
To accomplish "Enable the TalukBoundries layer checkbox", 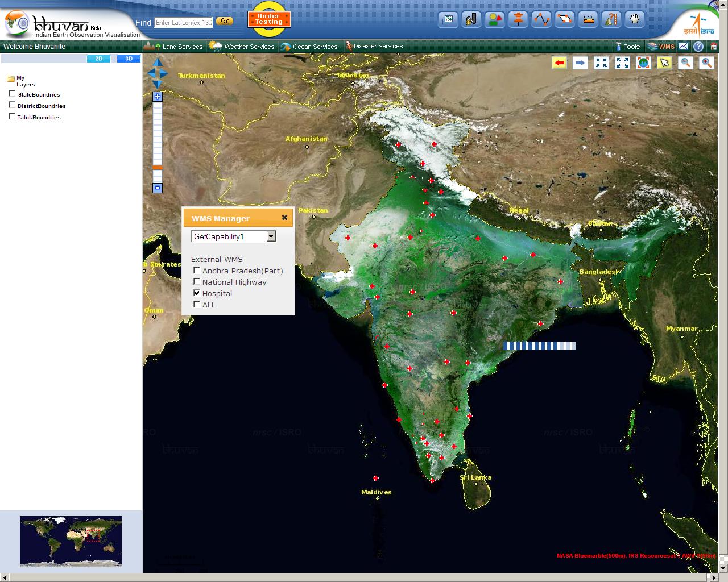I will [x=12, y=117].
